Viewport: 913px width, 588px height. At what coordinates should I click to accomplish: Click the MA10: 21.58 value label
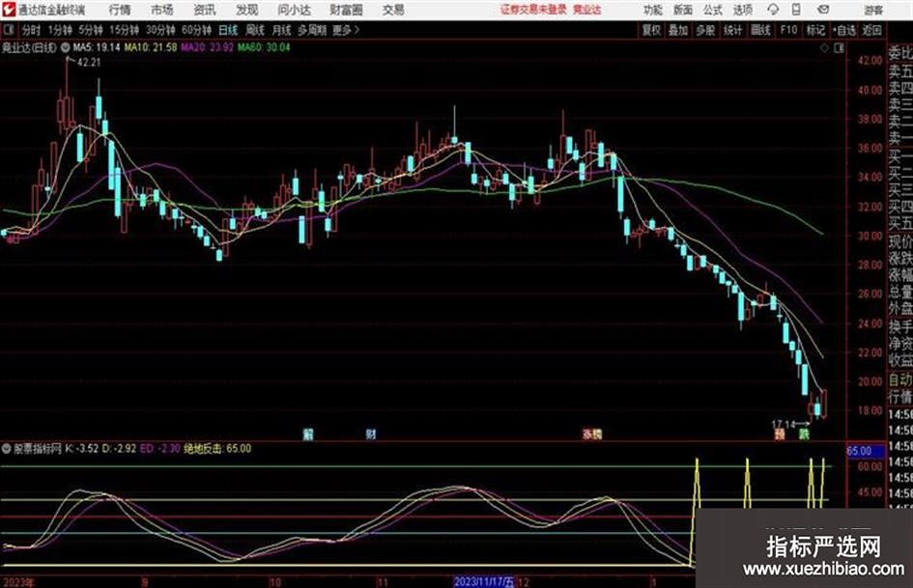(150, 47)
